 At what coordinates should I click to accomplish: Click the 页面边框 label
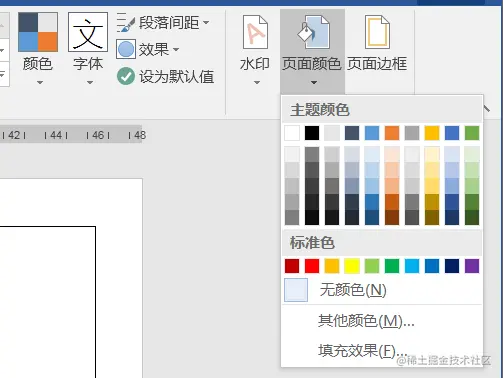tap(377, 63)
